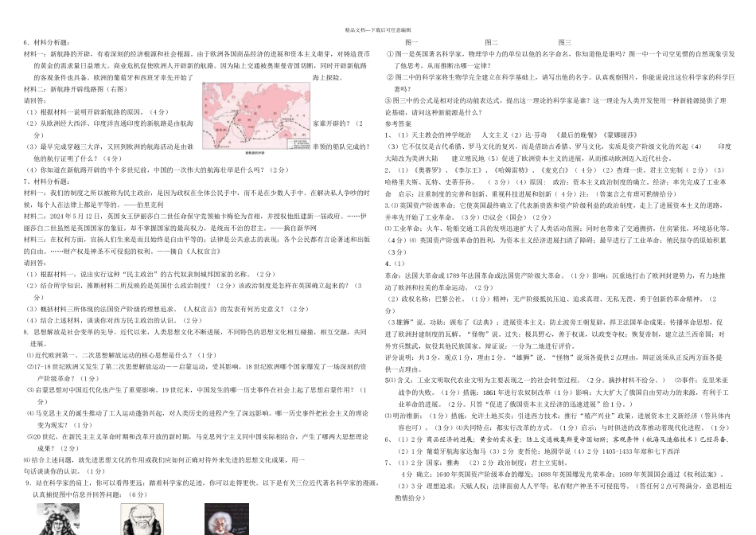
Task: Click the bold label '4.（1）'
Action: [x=396, y=264]
